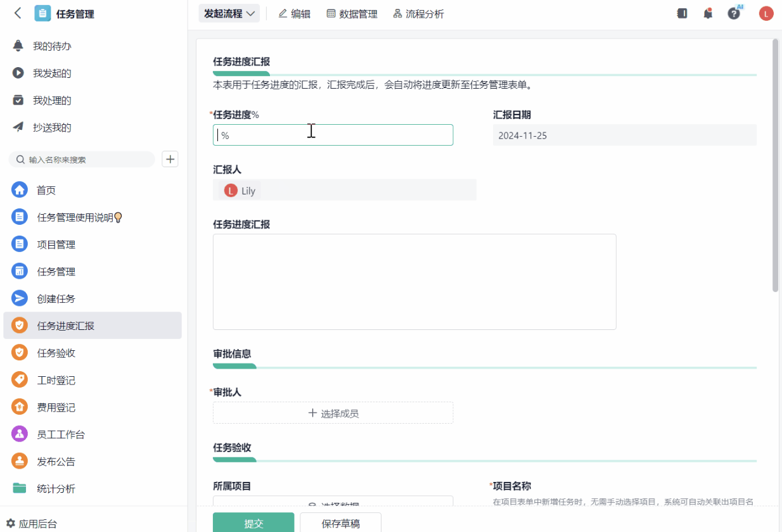Open 工时登记 in the sidebar

[56, 380]
